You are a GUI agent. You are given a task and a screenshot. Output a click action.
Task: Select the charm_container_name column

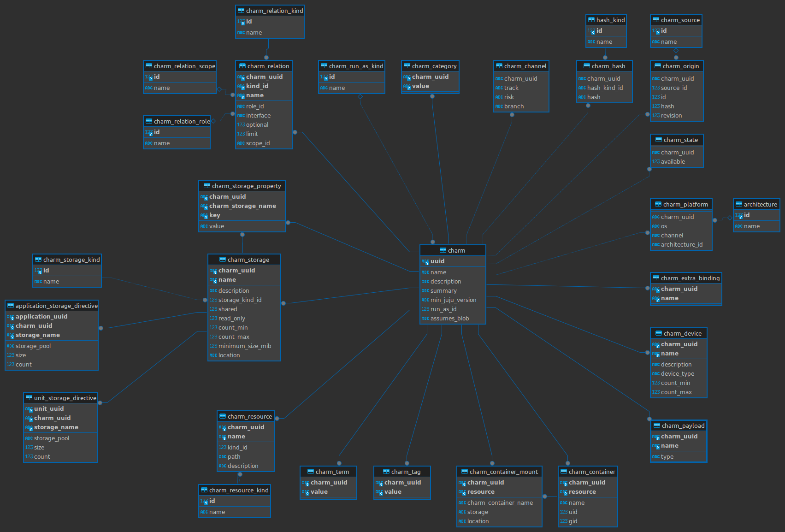pos(500,503)
